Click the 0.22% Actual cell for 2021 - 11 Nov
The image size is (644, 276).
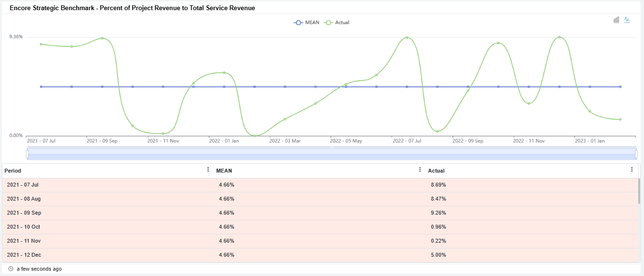point(438,241)
